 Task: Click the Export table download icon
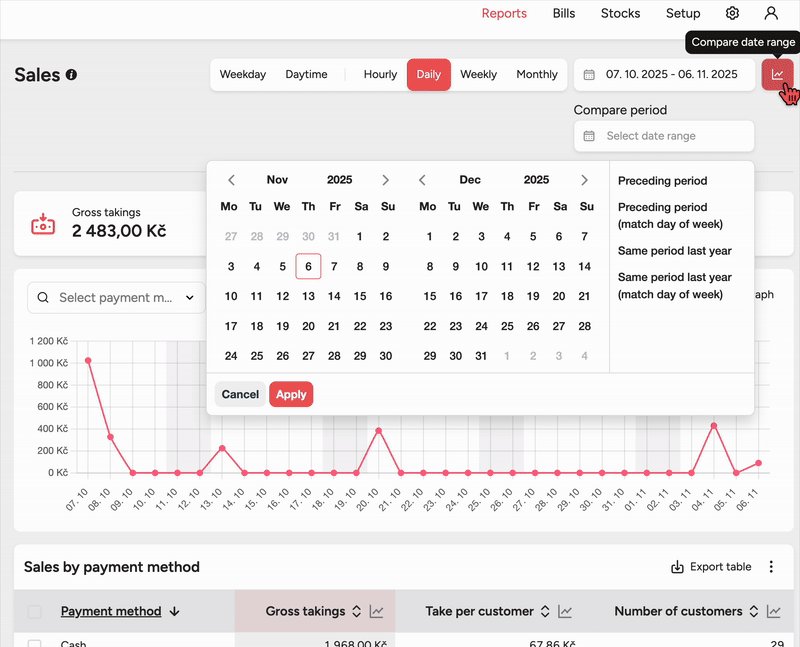(677, 567)
